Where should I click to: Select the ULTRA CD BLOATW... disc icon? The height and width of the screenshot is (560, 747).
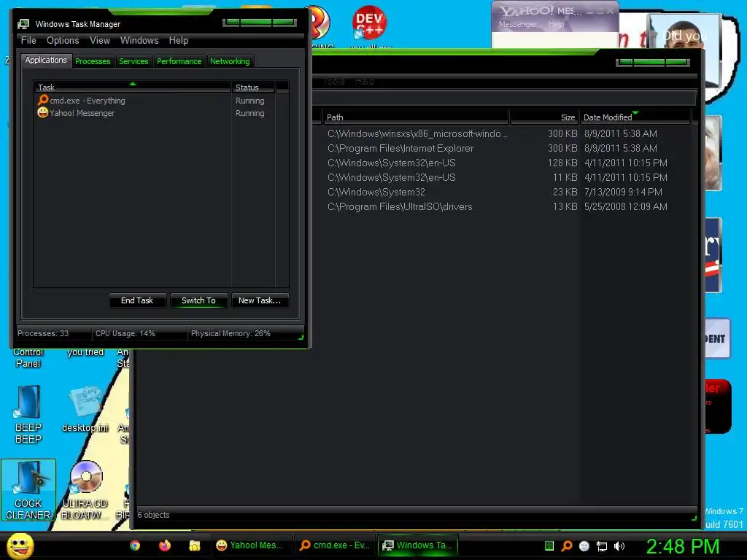86,490
